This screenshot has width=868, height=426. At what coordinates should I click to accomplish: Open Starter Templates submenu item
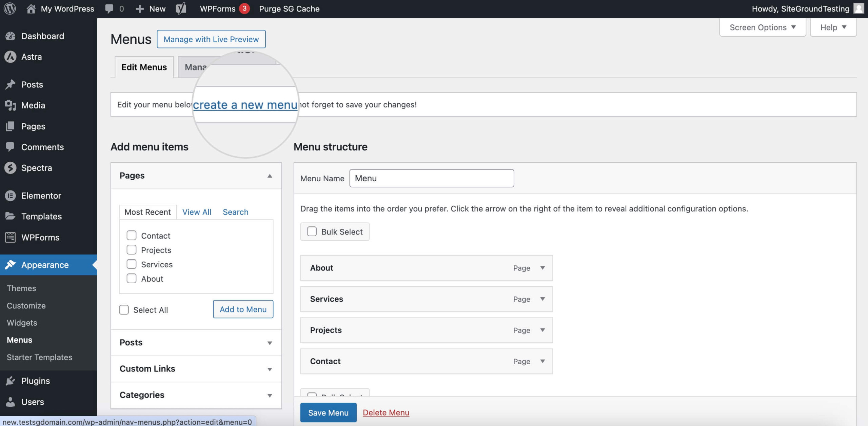coord(39,357)
